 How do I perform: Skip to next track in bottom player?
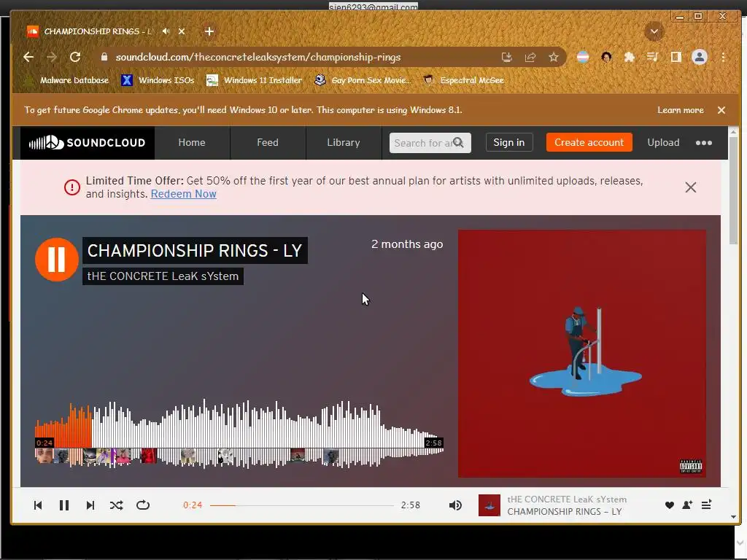(x=90, y=505)
